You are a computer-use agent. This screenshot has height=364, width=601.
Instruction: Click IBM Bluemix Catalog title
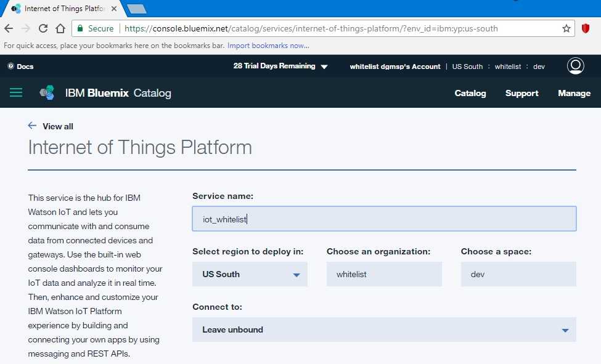118,93
